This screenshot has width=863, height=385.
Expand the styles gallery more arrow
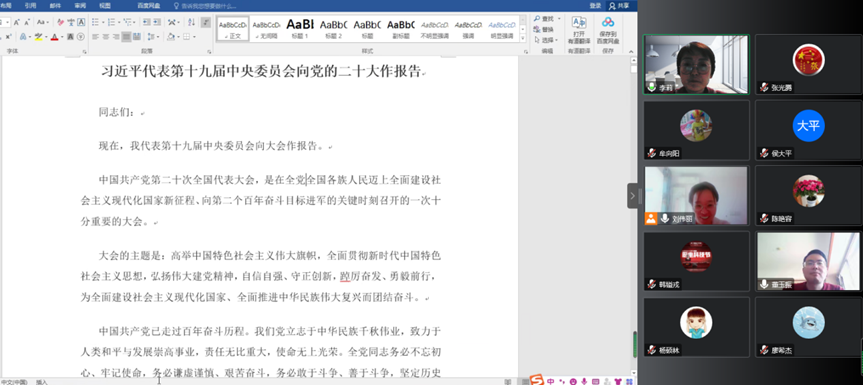tap(523, 37)
